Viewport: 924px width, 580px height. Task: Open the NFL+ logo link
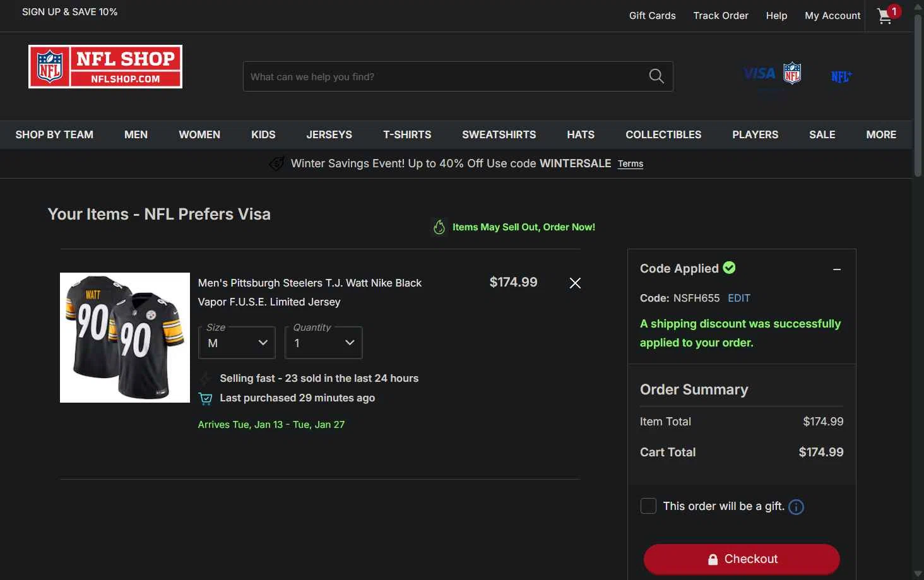[x=841, y=76]
